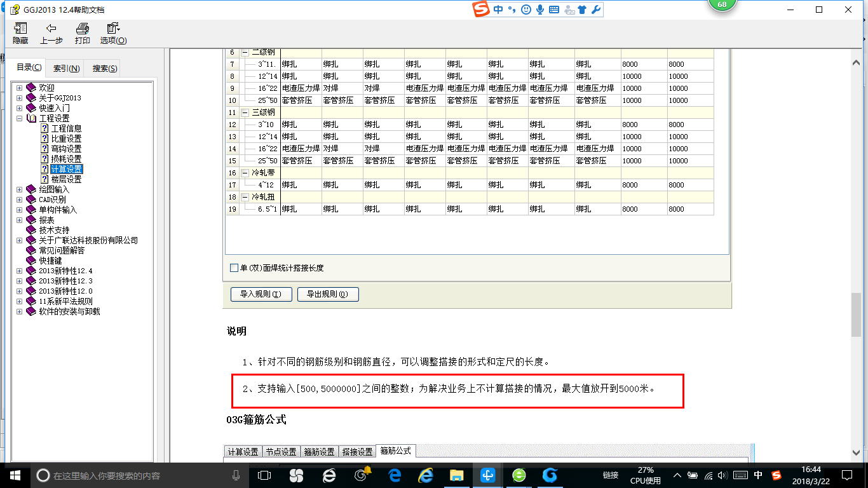Open Task View on taskbar
Viewport: 868px width, 488px height.
click(x=264, y=475)
